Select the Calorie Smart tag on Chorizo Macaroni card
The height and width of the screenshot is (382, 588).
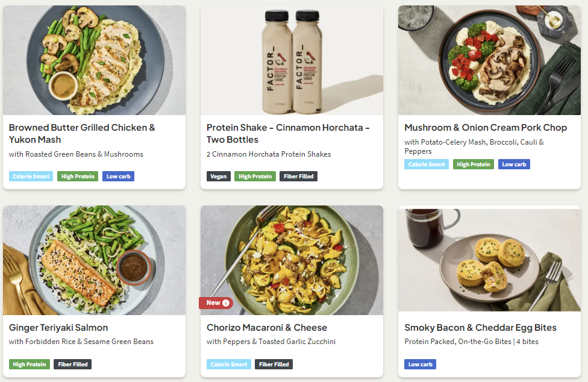[229, 365]
